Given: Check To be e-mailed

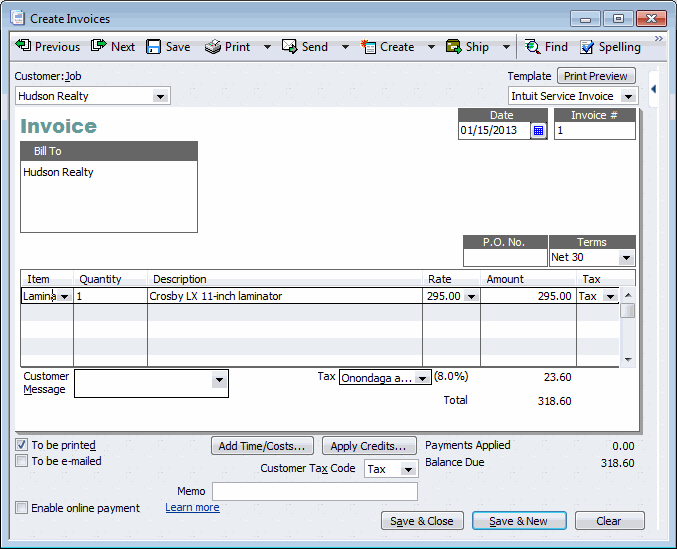Looking at the screenshot, I should point(21,461).
